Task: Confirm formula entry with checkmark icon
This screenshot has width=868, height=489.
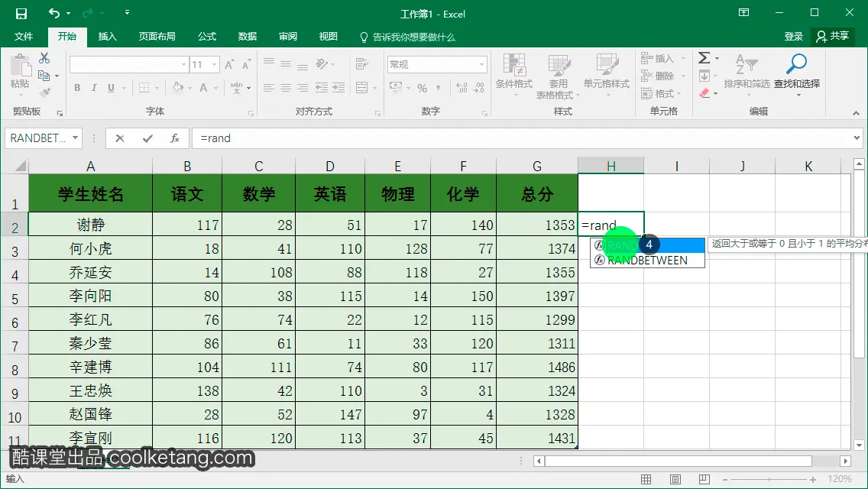Action: [x=147, y=138]
